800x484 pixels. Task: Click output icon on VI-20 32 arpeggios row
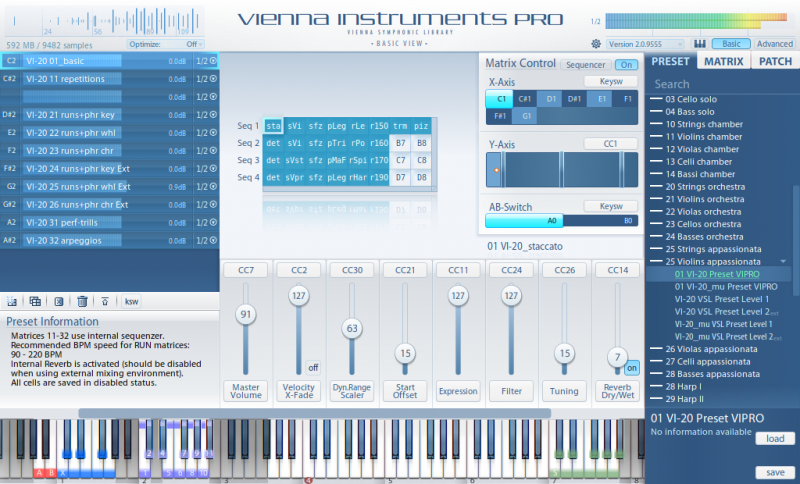[213, 240]
